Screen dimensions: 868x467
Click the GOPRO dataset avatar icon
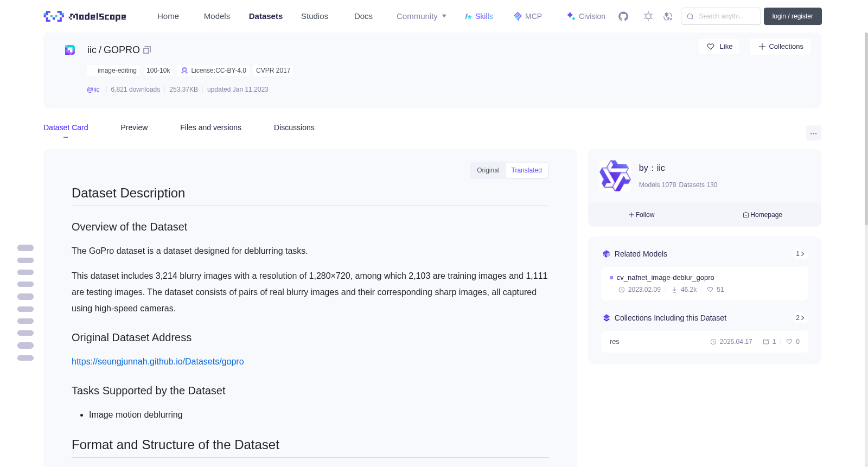click(x=70, y=50)
